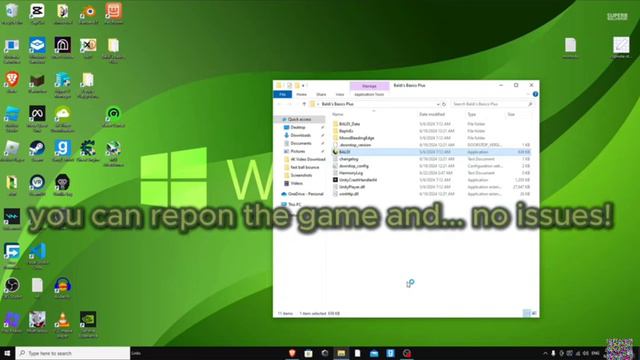Open the address bar history dropdown
This screenshot has height=360, width=640.
(438, 104)
